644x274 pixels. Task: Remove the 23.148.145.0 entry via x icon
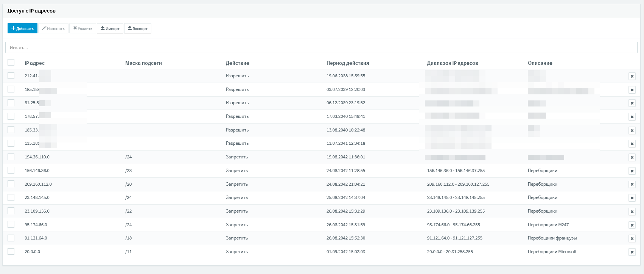click(x=632, y=198)
